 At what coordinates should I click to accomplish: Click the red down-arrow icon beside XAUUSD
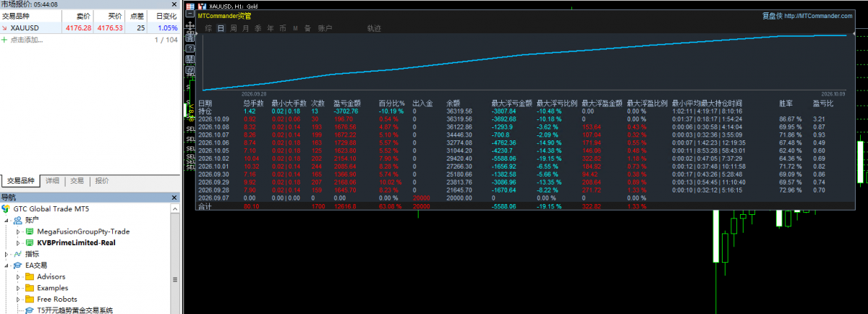coord(4,28)
